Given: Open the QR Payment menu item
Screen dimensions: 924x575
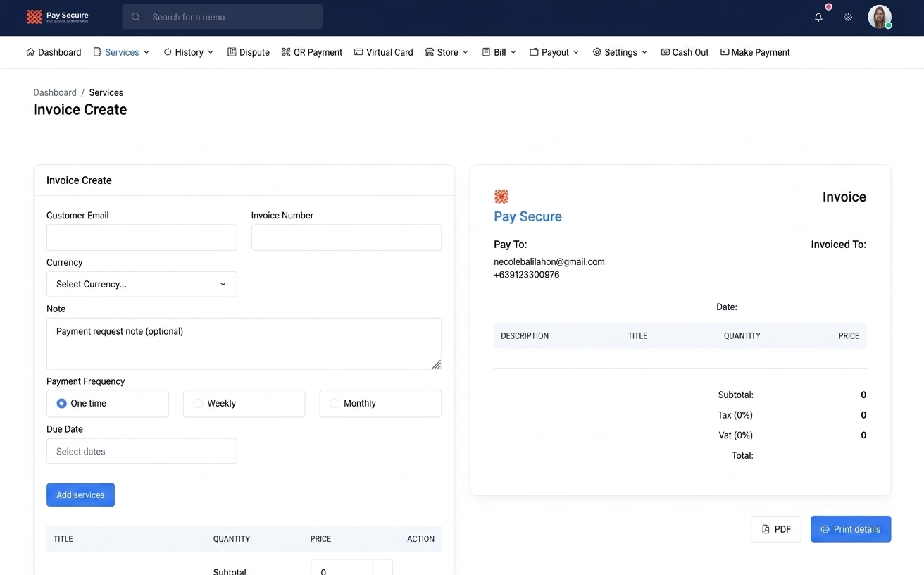Looking at the screenshot, I should pyautogui.click(x=312, y=52).
